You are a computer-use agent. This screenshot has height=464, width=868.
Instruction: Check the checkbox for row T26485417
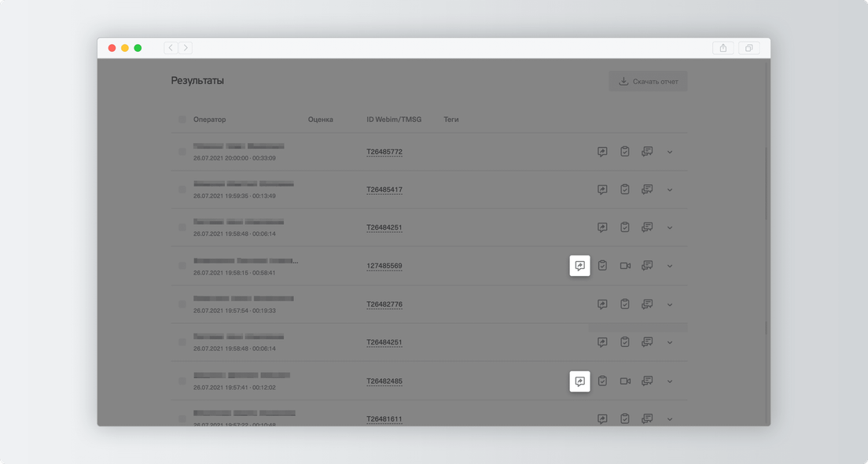coord(182,190)
